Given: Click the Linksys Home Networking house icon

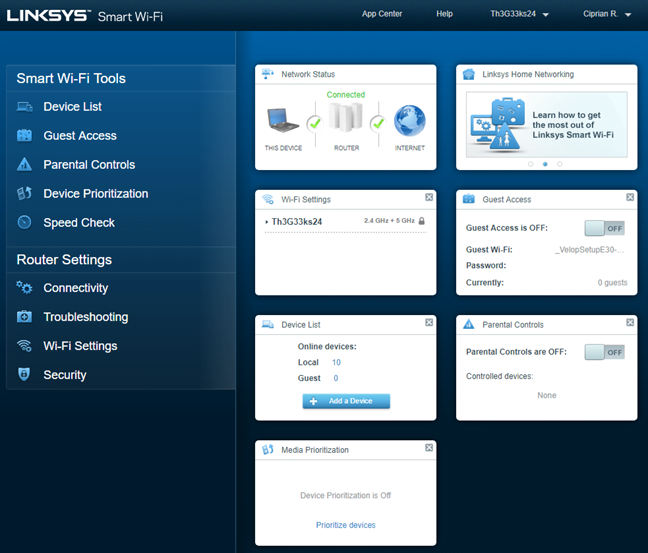Looking at the screenshot, I should pyautogui.click(x=469, y=74).
